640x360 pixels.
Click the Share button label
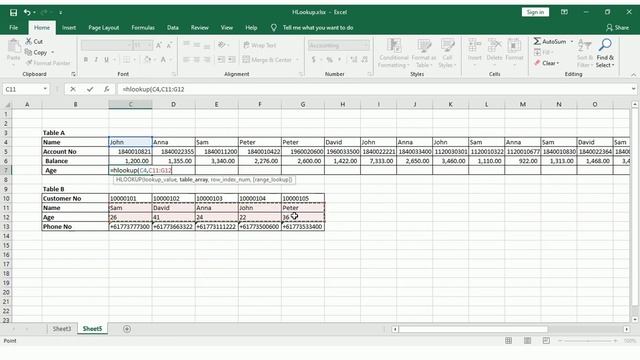pyautogui.click(x=622, y=28)
